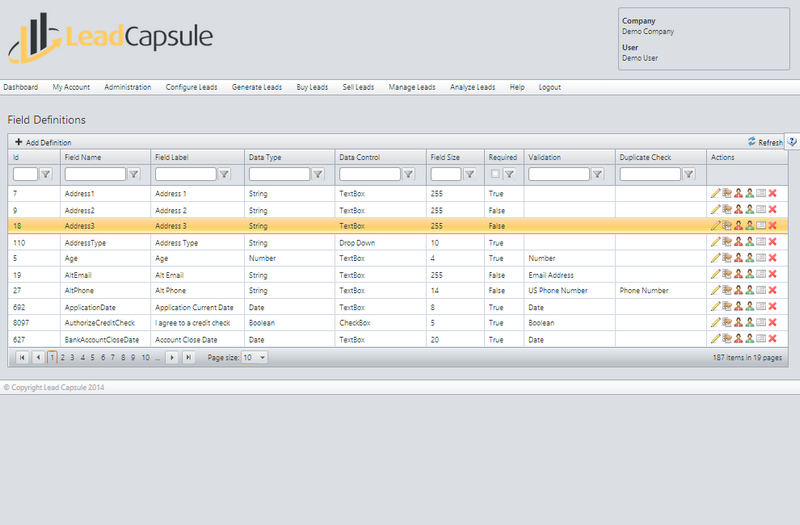Open the My Account menu
800x525 pixels.
pyautogui.click(x=71, y=87)
